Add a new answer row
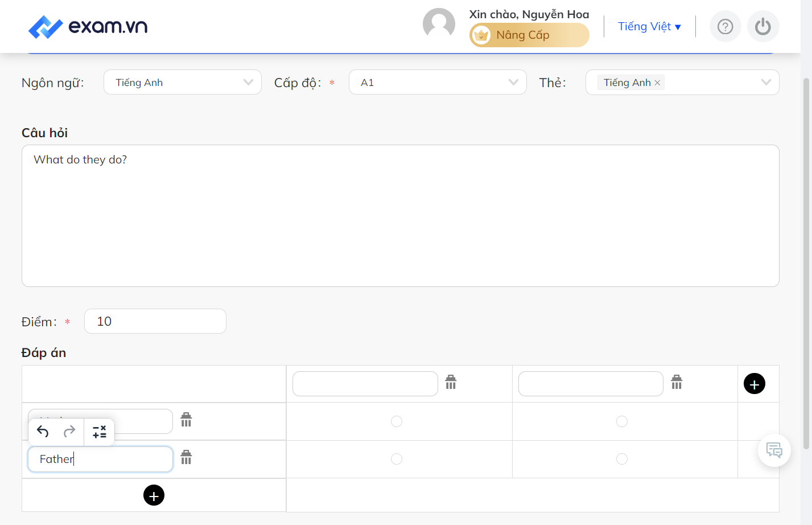This screenshot has height=525, width=812. [154, 495]
